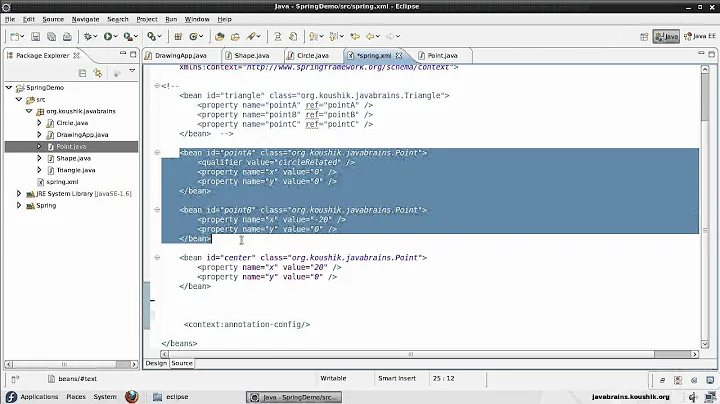Image resolution: width=720 pixels, height=404 pixels.
Task: Click the Run (green play) toolbar icon
Action: click(x=109, y=37)
